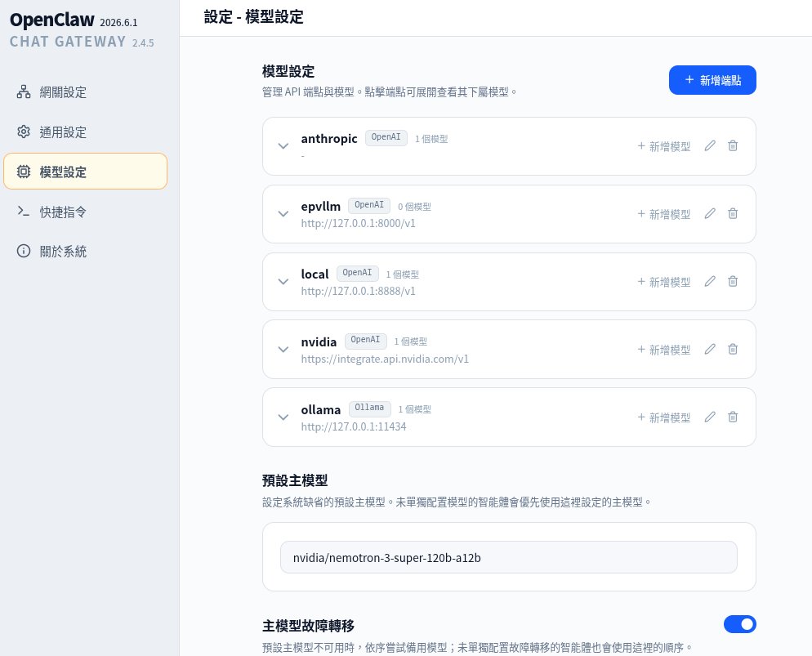
Task: Click 新增模型 for the ollama endpoint
Action: (x=664, y=417)
